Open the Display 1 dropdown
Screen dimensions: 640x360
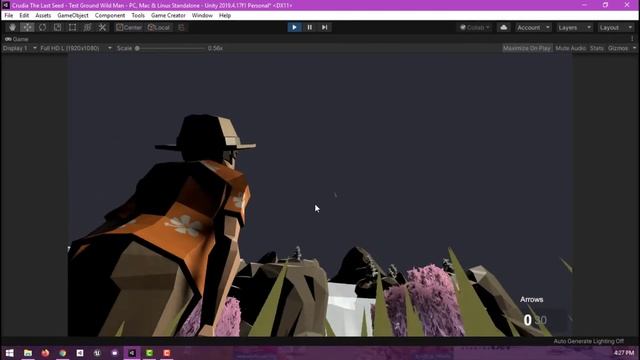(20, 48)
